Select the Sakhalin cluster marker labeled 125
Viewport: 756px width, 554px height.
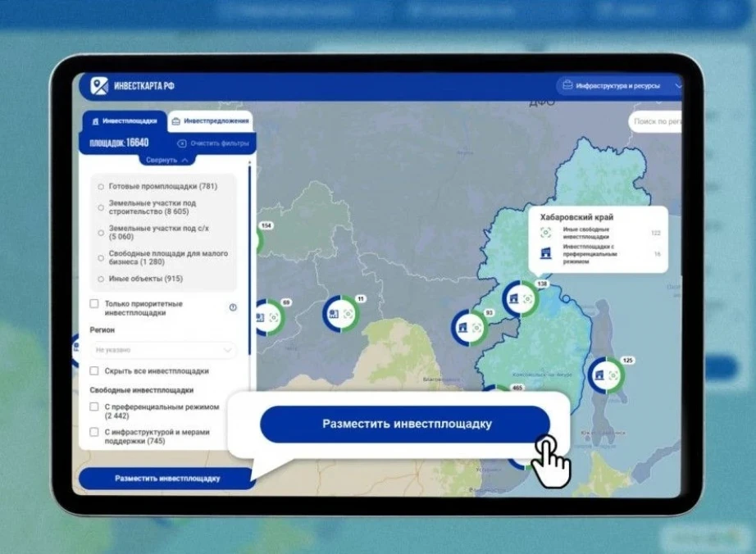pos(607,375)
